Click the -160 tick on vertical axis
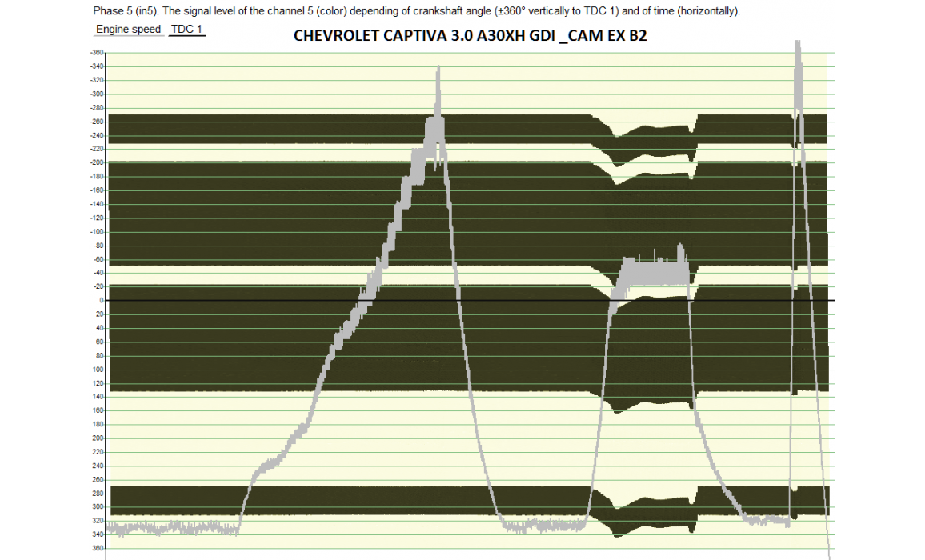 (97, 190)
